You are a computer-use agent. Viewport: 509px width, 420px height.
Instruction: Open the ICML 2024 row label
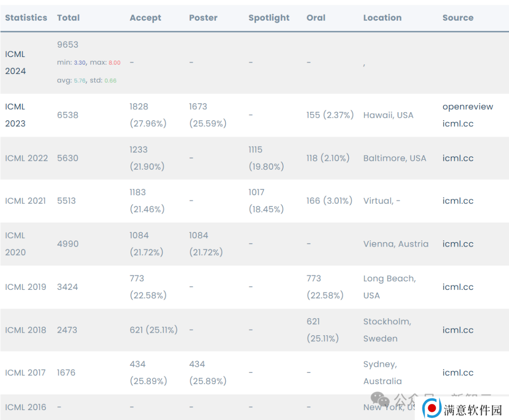click(x=15, y=62)
